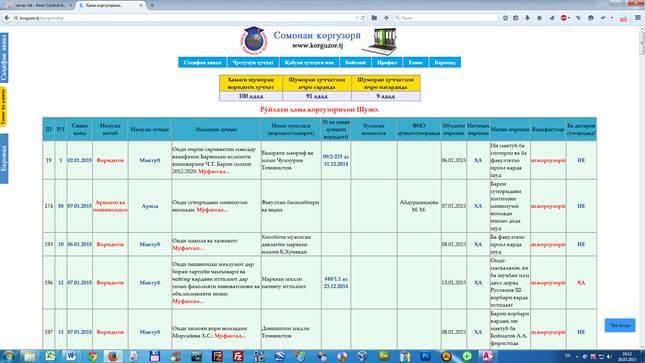Open the Профил menu item

pos(387,63)
